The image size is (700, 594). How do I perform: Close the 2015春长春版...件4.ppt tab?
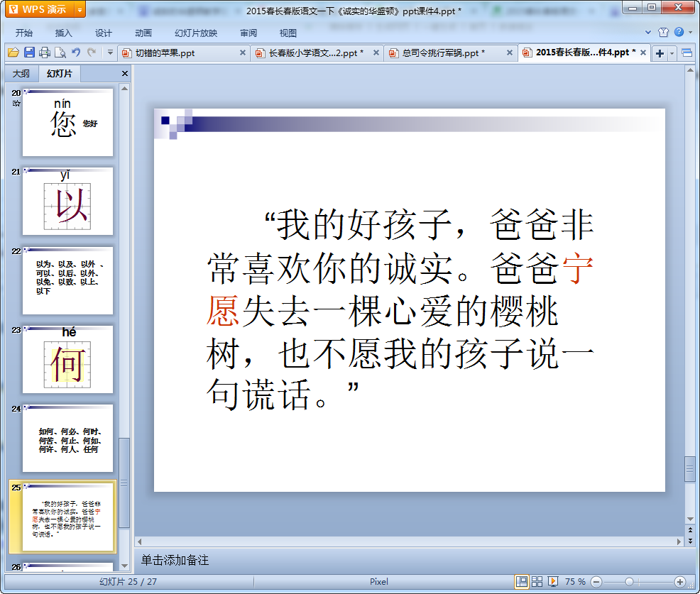pos(643,53)
